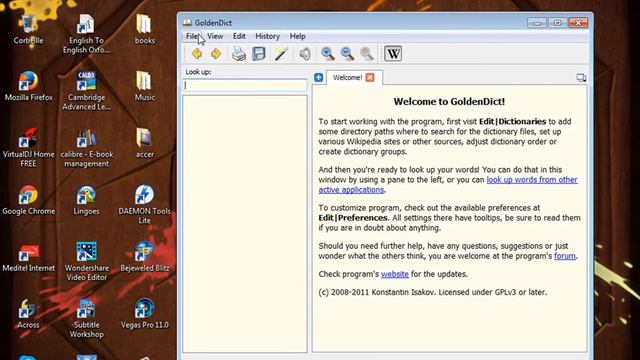The height and width of the screenshot is (360, 640).
Task: Select the Recycle Bin desktop icon
Action: pyautogui.click(x=28, y=29)
